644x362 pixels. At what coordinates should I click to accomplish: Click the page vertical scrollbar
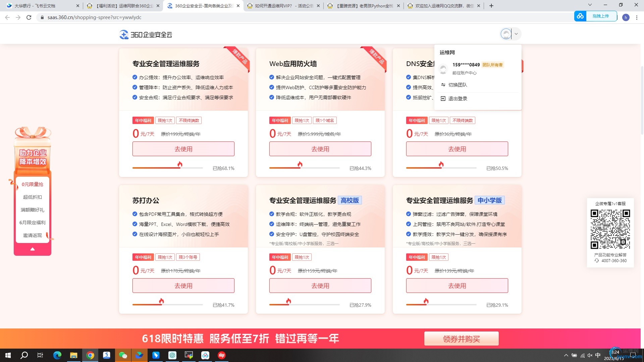point(642,101)
